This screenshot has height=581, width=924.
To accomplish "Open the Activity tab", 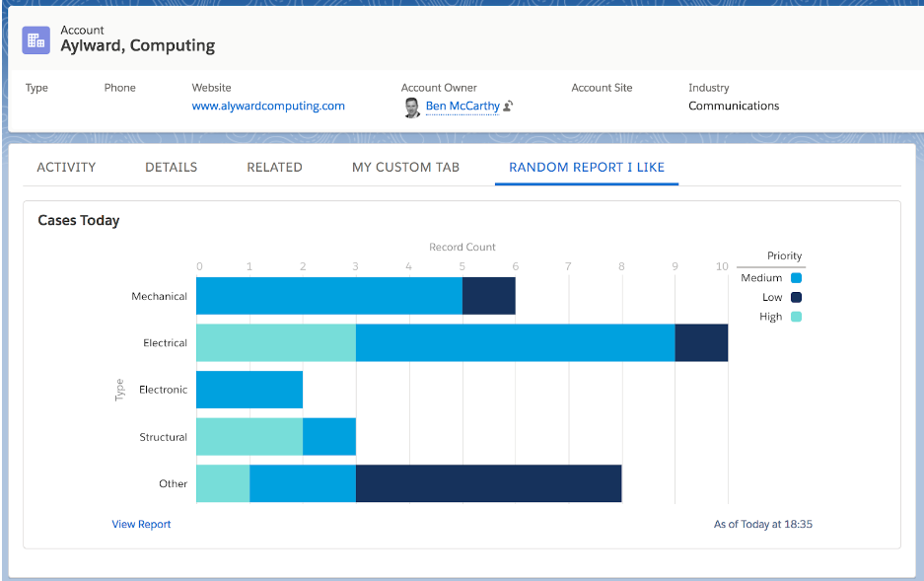I will coord(66,168).
